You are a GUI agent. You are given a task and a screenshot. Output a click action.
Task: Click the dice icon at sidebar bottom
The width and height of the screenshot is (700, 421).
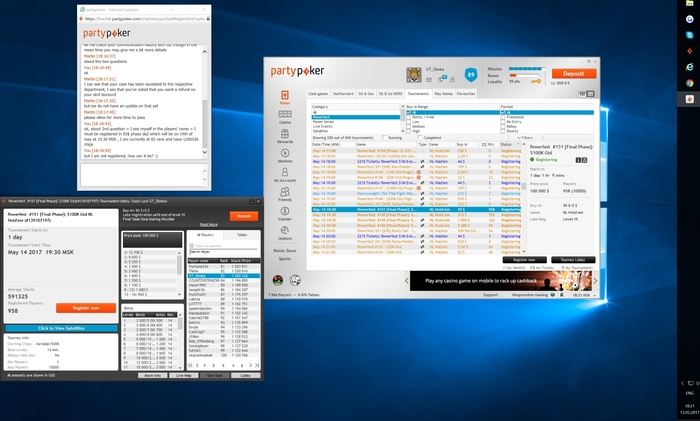(x=295, y=280)
